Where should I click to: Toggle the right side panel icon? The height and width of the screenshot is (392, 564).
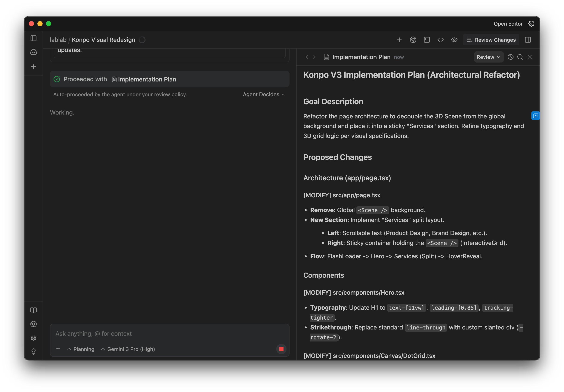(x=528, y=40)
